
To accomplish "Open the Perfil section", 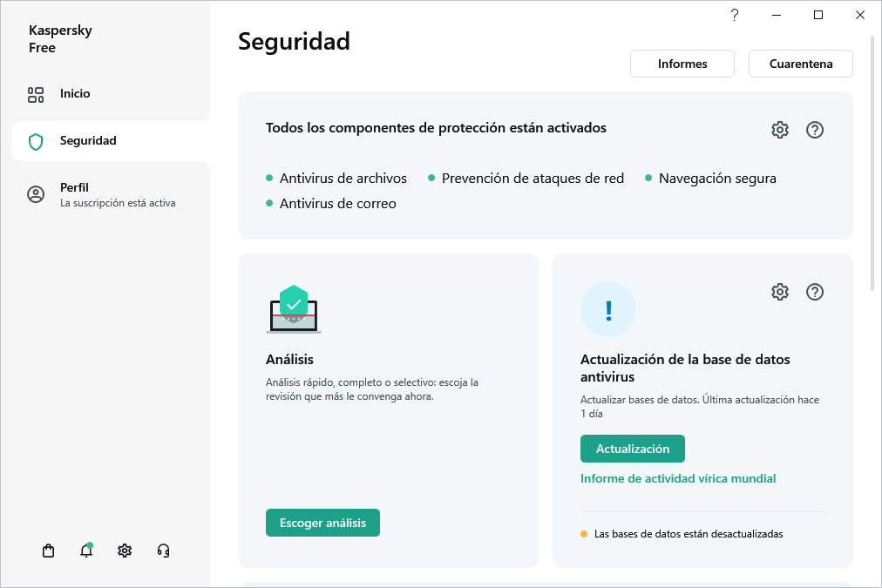I will click(x=74, y=186).
